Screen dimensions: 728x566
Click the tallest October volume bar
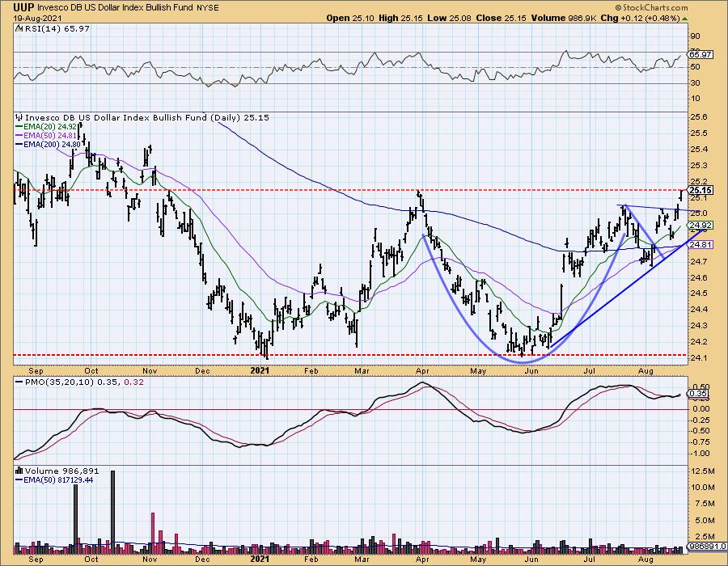pos(112,512)
